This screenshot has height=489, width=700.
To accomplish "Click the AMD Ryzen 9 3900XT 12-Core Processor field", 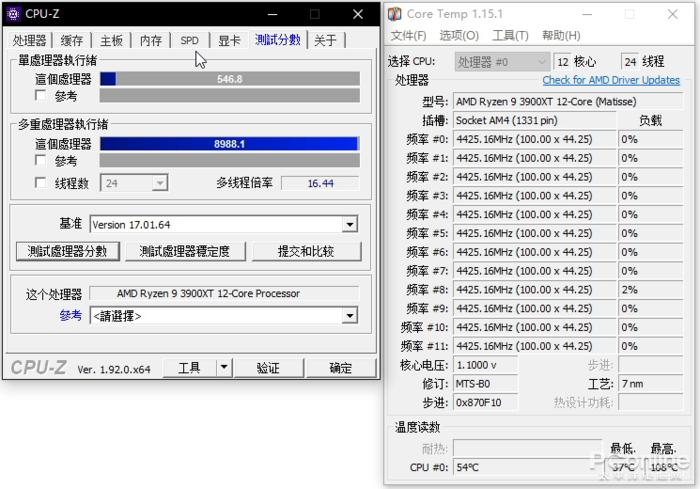I will click(x=224, y=293).
